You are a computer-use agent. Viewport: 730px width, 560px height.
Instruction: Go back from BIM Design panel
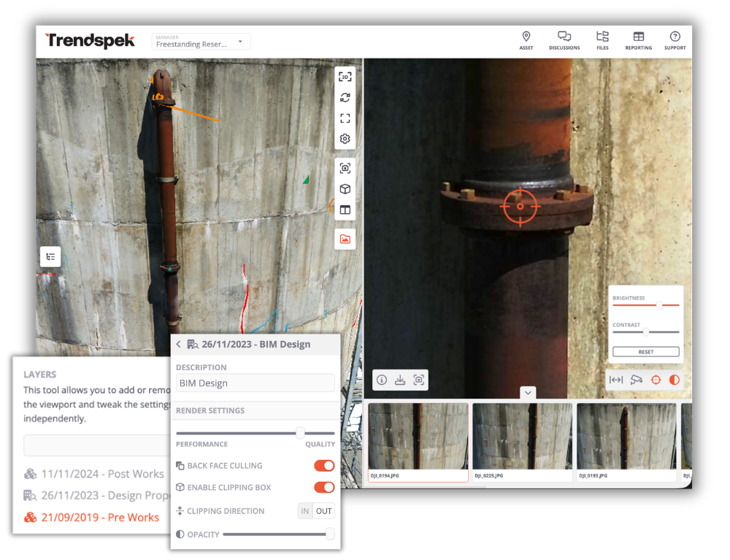178,344
